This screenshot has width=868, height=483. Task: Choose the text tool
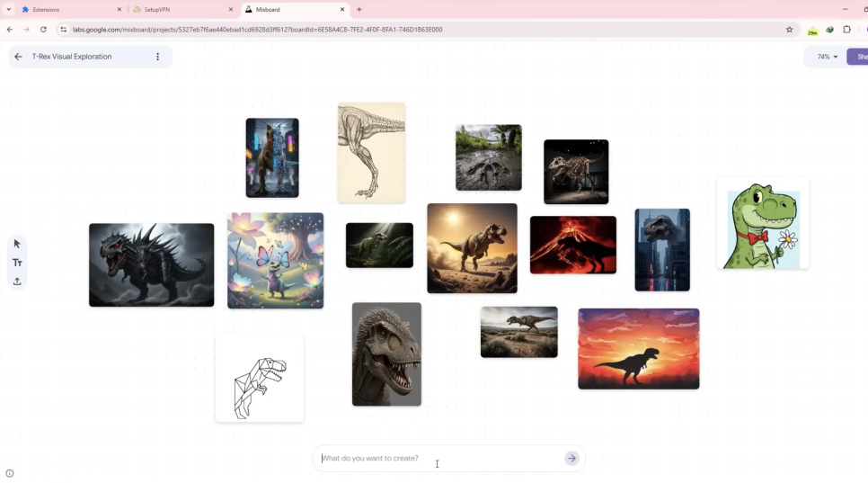coord(17,263)
